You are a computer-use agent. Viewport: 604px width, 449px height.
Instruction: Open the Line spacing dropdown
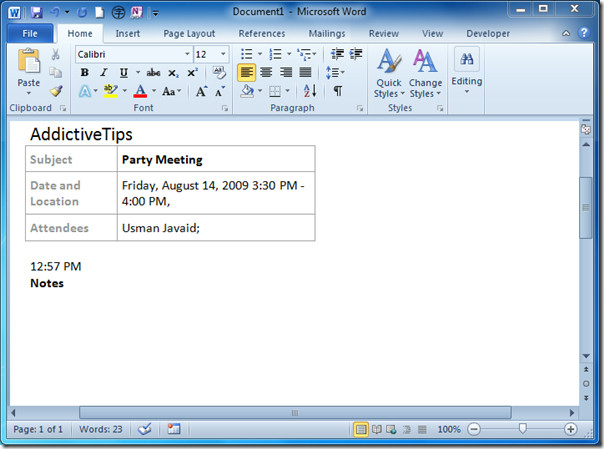pos(335,72)
